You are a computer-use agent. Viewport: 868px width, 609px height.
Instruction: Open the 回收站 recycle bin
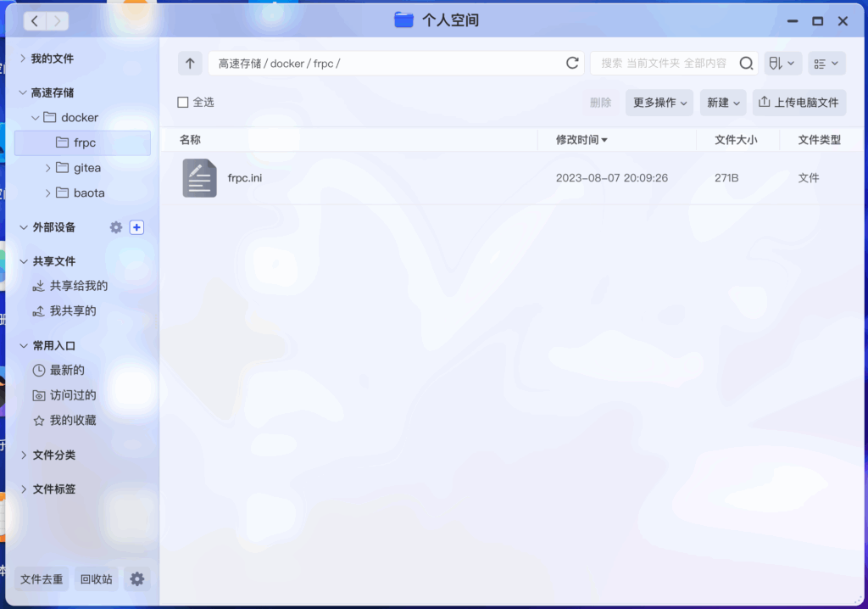click(96, 578)
